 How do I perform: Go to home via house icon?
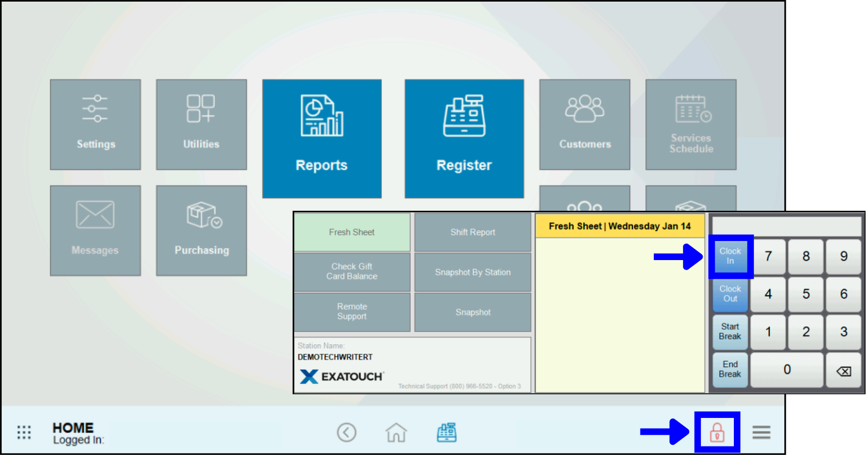point(396,432)
